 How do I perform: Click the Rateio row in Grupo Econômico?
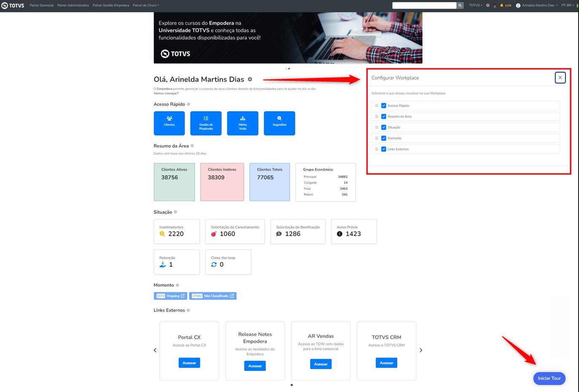coord(326,195)
